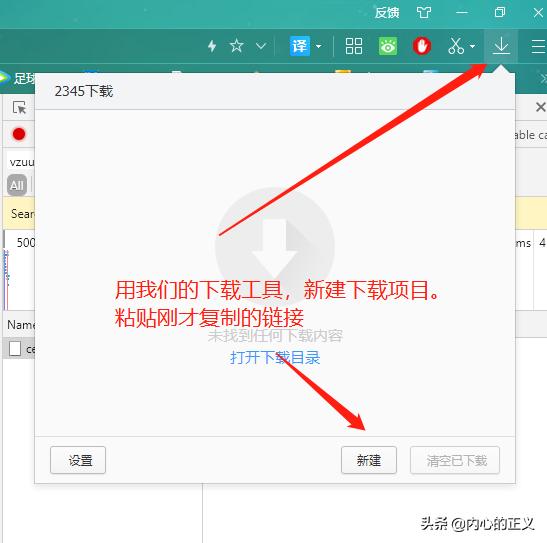Open the translate (译) tool
This screenshot has height=543, width=547.
(300, 46)
